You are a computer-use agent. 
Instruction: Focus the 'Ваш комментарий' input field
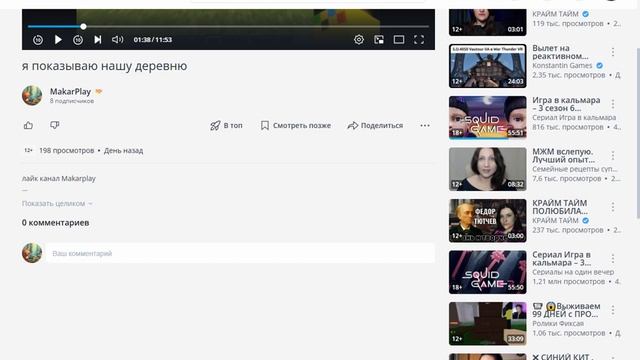240,253
